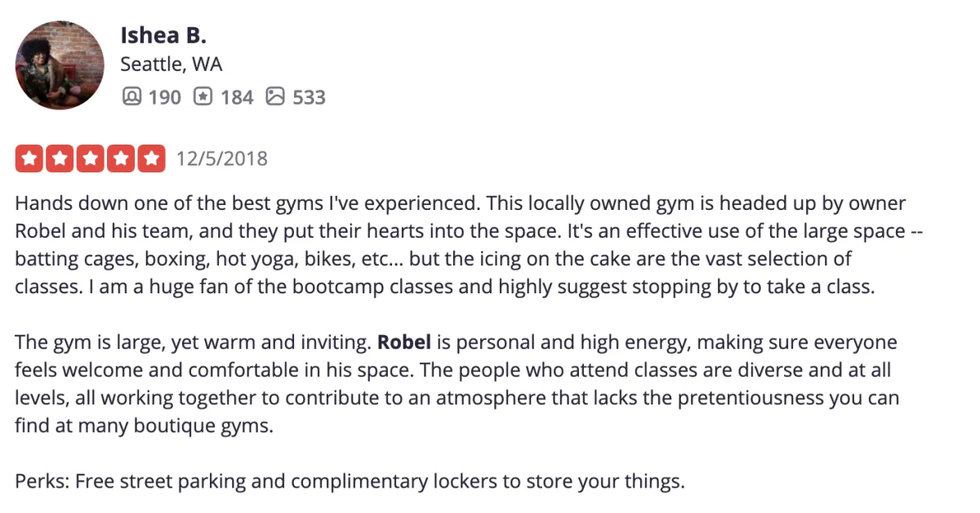The width and height of the screenshot is (980, 513).
Task: Click the 'Perks: Free street parking' line
Action: (x=350, y=481)
